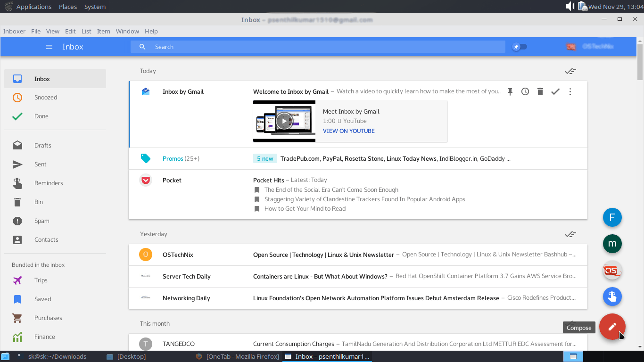The height and width of the screenshot is (362, 644).
Task: Open more options for Welcome email
Action: pyautogui.click(x=570, y=91)
